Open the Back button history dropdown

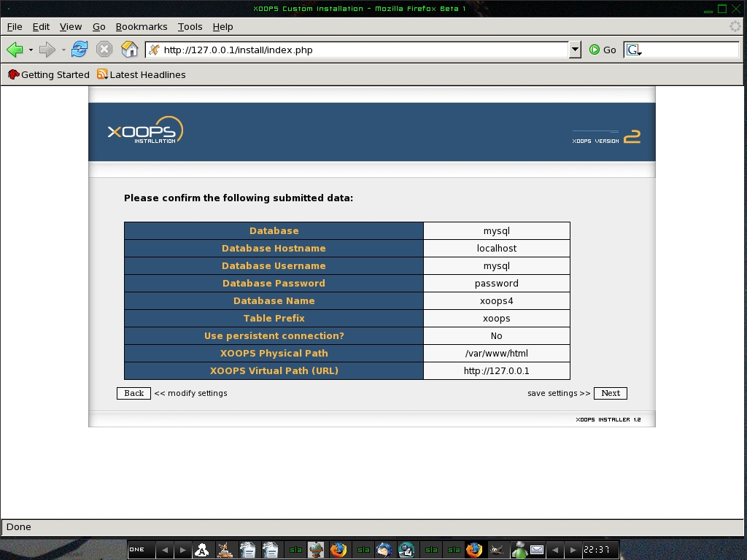click(31, 50)
